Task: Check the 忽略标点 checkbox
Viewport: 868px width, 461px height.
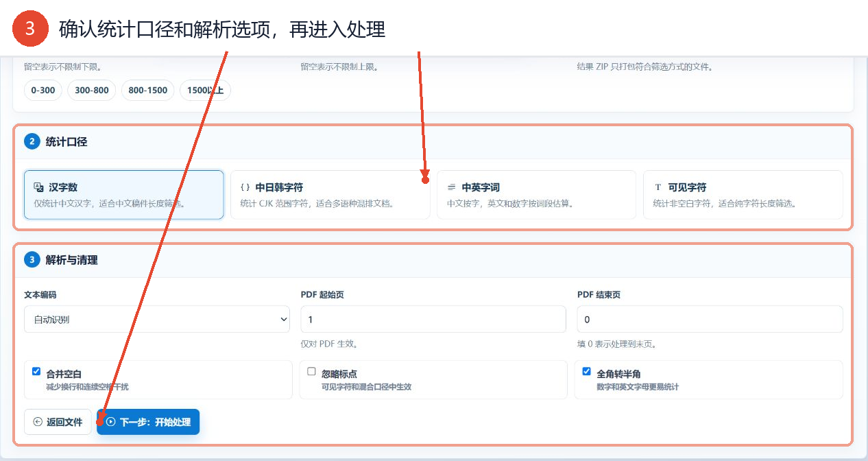Action: point(311,371)
